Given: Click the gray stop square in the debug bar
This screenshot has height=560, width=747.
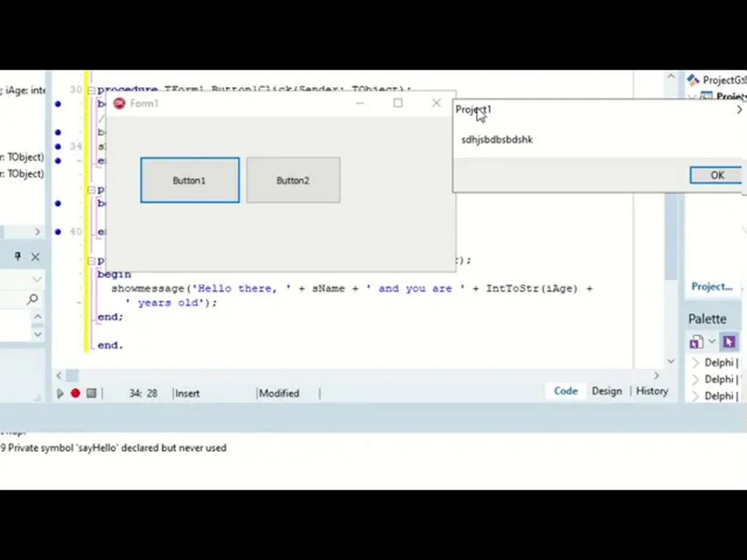Looking at the screenshot, I should tap(91, 393).
